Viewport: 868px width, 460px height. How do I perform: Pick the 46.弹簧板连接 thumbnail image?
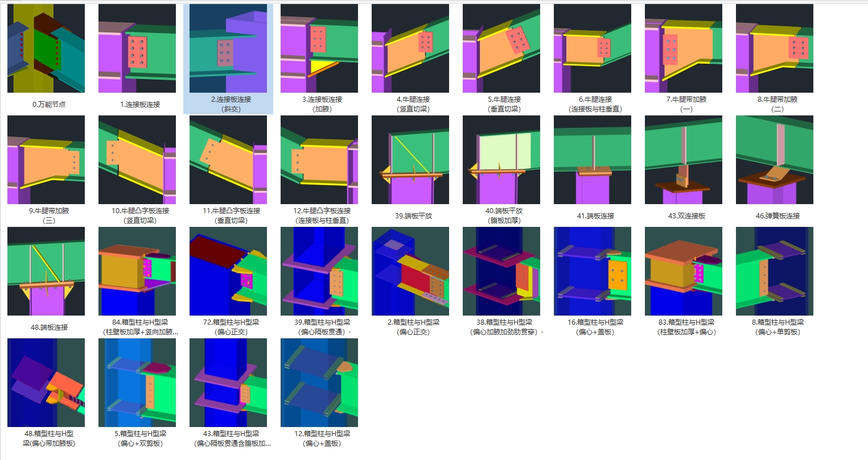(x=775, y=160)
